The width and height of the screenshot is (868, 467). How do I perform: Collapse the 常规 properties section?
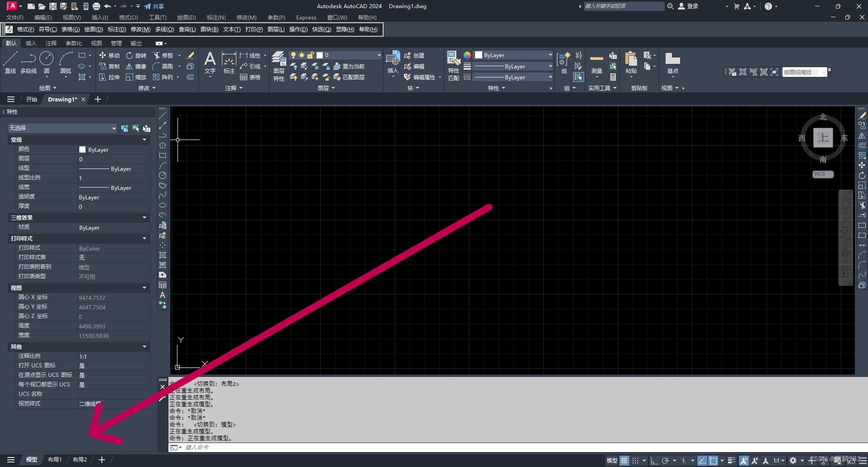(x=144, y=140)
